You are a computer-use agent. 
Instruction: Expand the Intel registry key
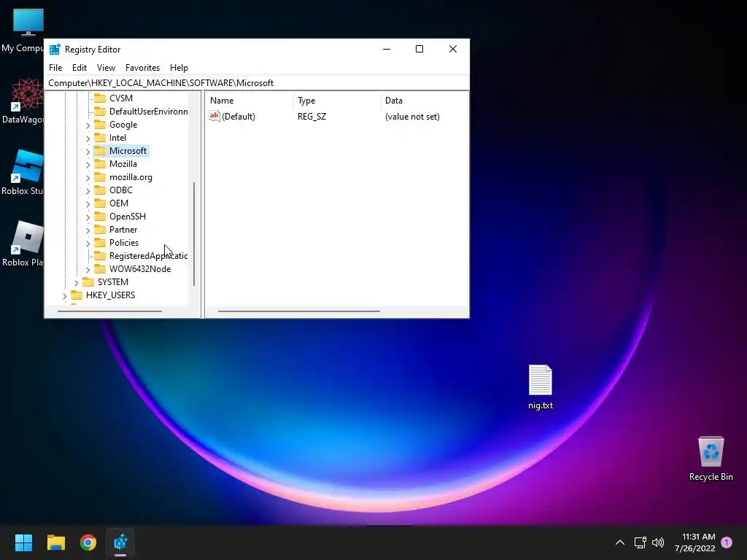88,138
